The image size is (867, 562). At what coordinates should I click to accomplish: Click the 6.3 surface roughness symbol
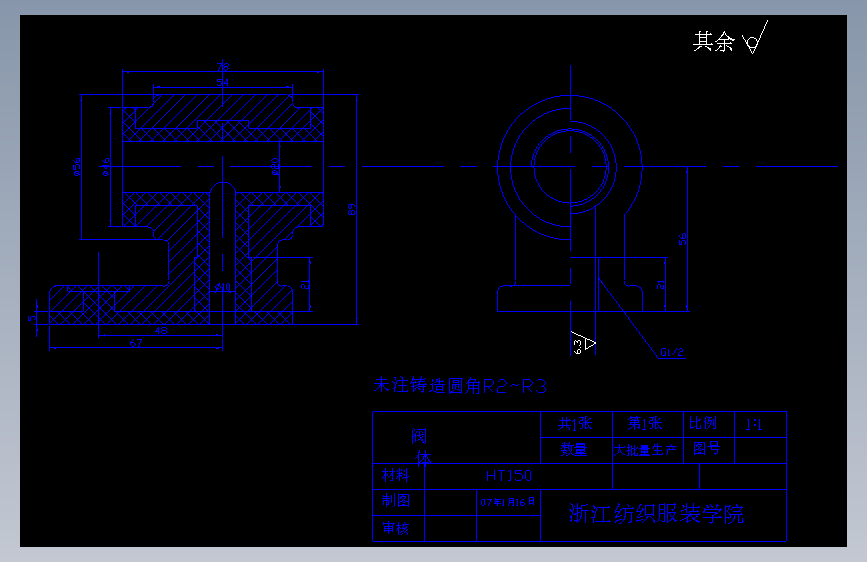pyautogui.click(x=583, y=343)
